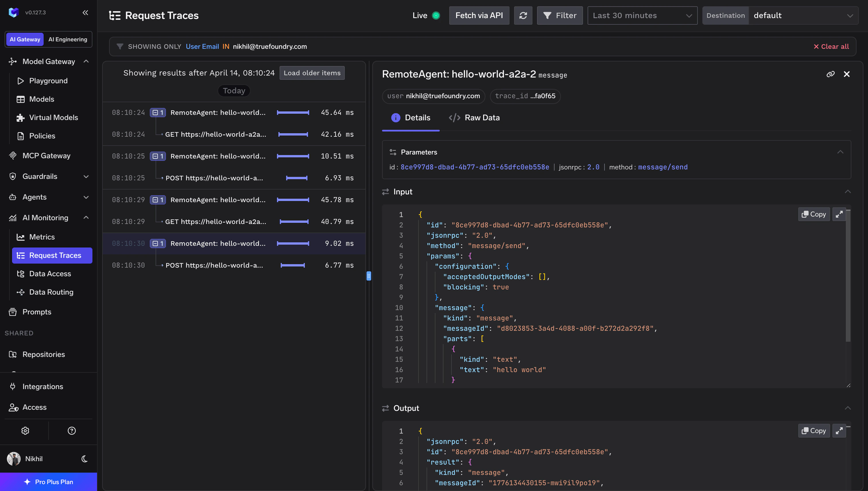Click Load older items button

[312, 73]
